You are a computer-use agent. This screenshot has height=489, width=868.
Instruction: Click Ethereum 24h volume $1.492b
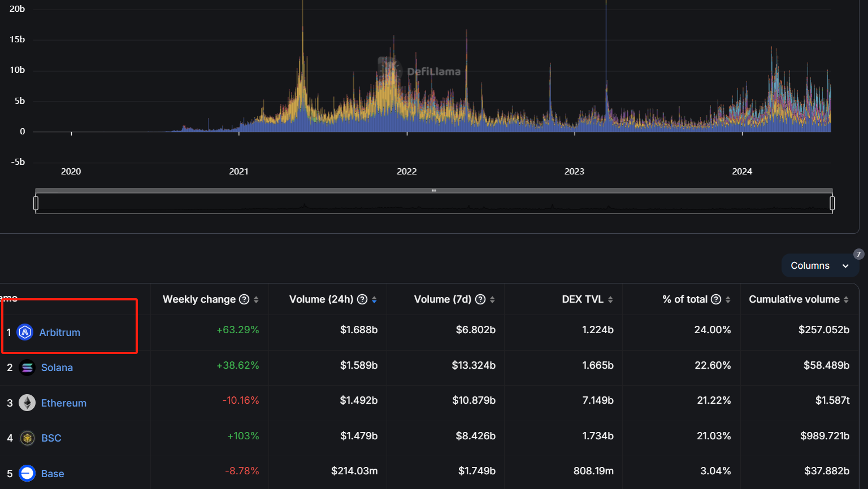click(x=359, y=400)
